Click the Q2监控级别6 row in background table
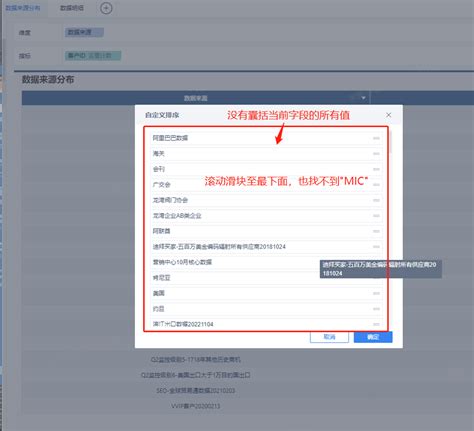The image size is (474, 431). coord(196,375)
